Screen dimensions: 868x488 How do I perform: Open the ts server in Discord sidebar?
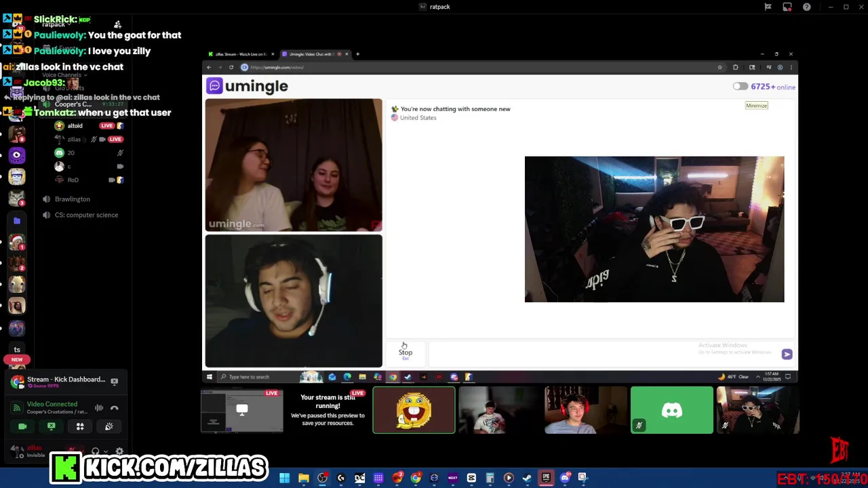point(17,350)
